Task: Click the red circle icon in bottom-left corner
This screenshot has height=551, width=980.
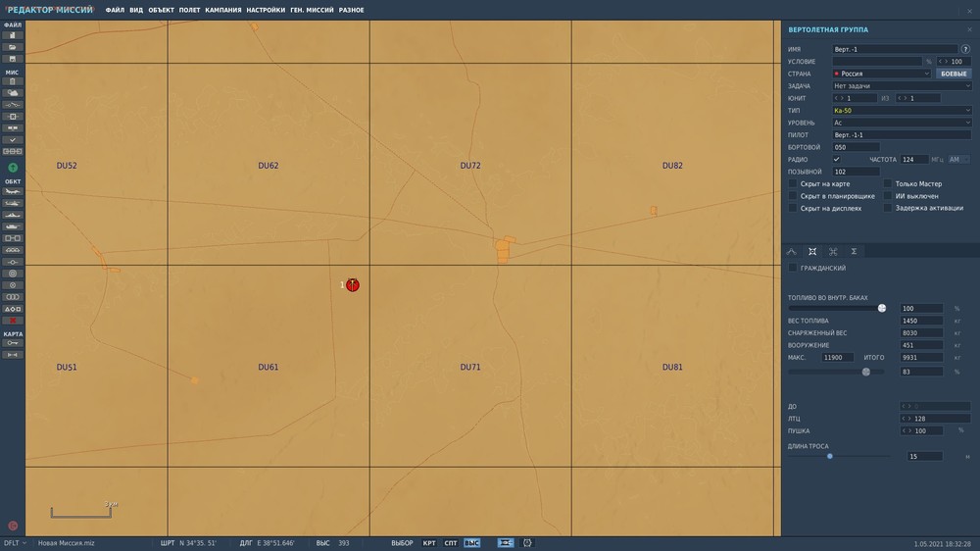Action: 13,526
